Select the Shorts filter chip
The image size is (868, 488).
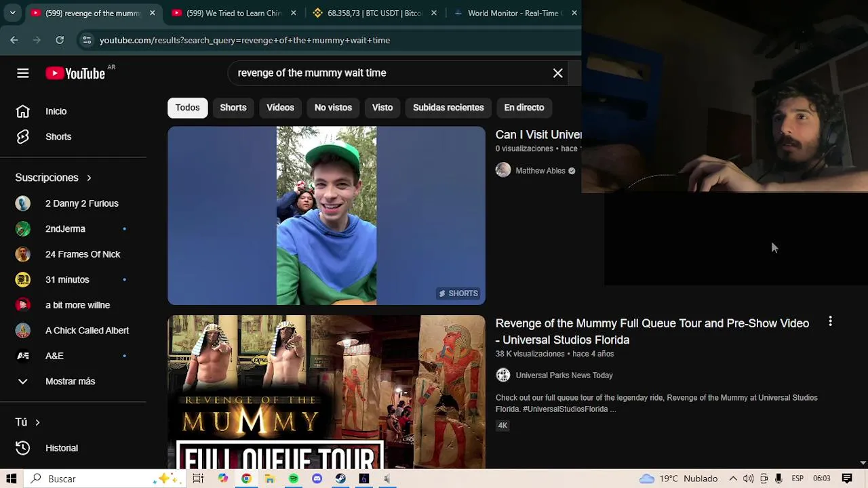[233, 108]
